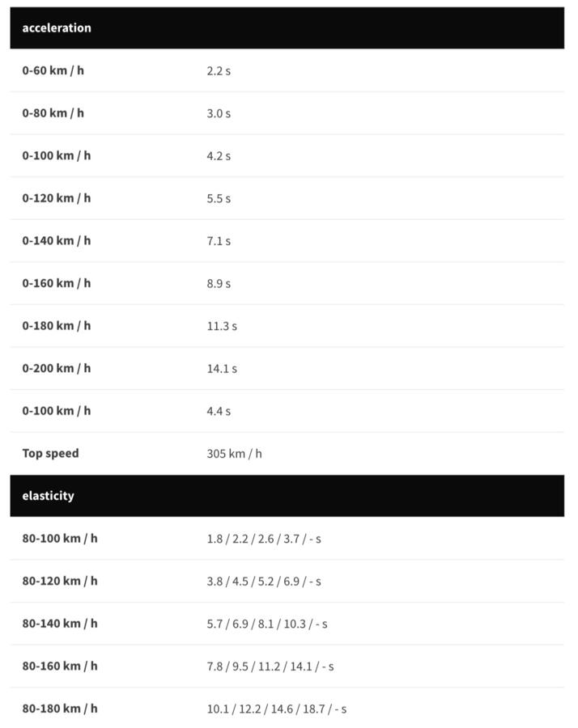The image size is (578, 728).
Task: Click the elasticity section header
Action: point(287,495)
